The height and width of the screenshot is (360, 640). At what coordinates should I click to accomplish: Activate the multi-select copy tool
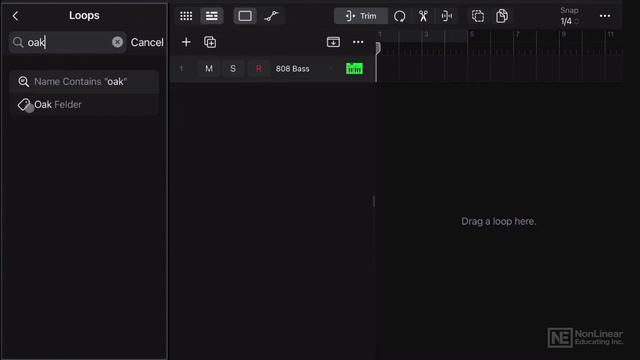coord(478,16)
